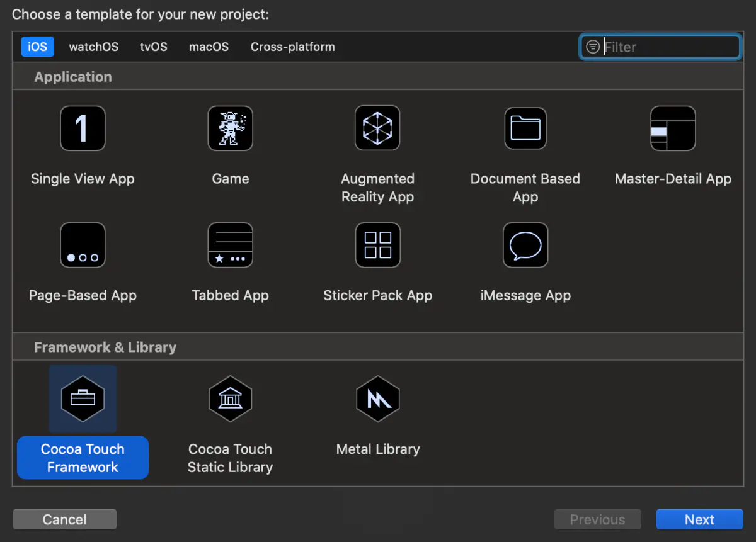Image resolution: width=756 pixels, height=542 pixels.
Task: Choose the iMessage App speech bubble icon
Action: tap(525, 245)
